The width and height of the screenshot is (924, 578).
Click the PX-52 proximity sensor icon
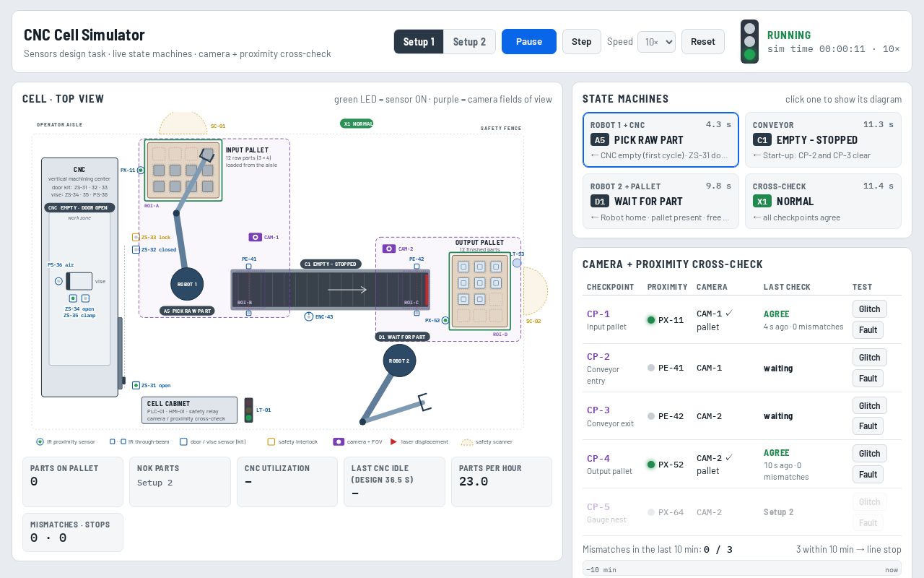(x=445, y=320)
